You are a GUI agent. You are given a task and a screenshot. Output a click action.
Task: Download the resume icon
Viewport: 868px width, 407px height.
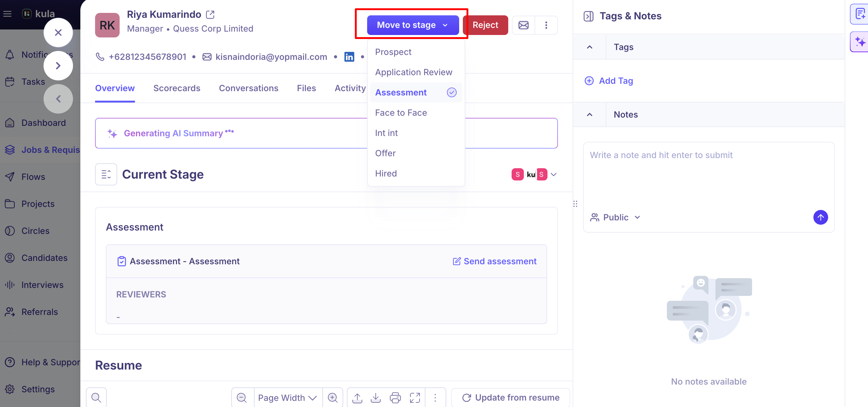[376, 398]
